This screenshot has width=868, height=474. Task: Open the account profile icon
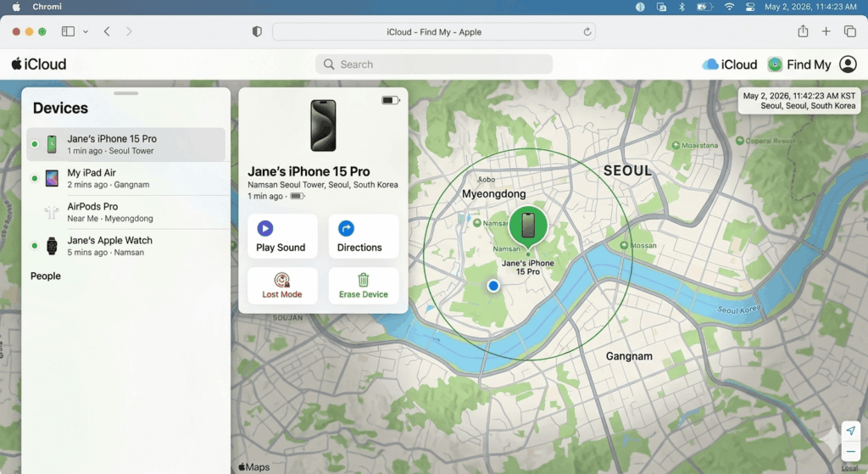(x=848, y=64)
